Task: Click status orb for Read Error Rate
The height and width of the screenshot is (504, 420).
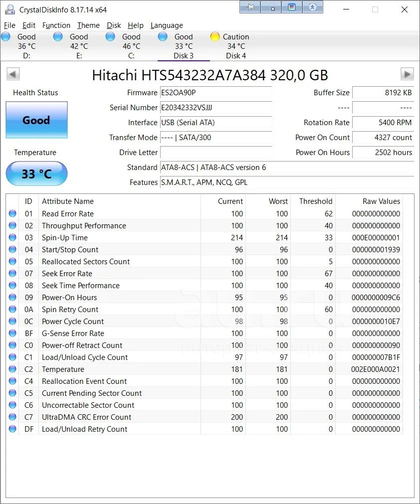Action: pyautogui.click(x=12, y=213)
